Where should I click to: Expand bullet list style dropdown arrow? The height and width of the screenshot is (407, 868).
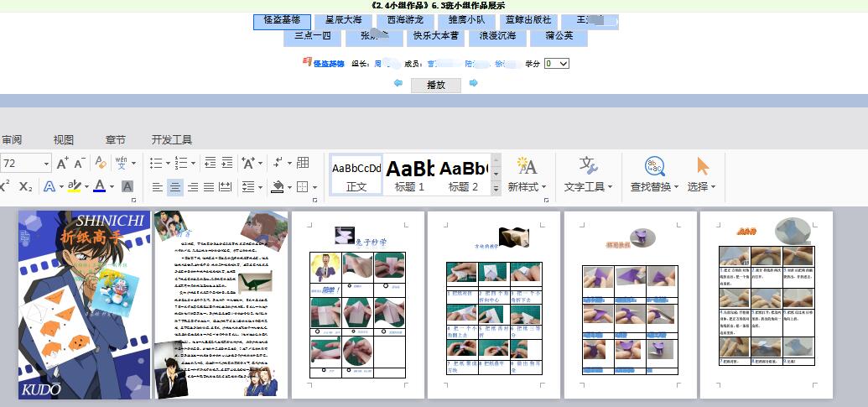[x=167, y=164]
